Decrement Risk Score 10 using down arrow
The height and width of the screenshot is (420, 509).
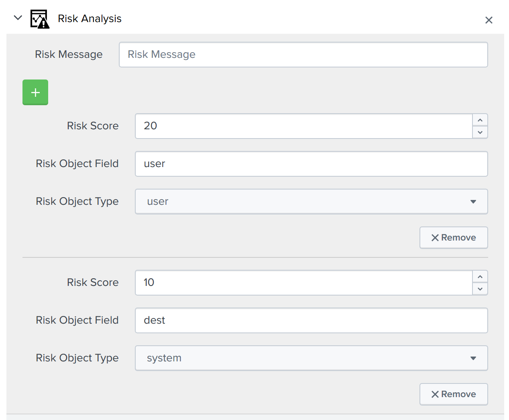(480, 289)
